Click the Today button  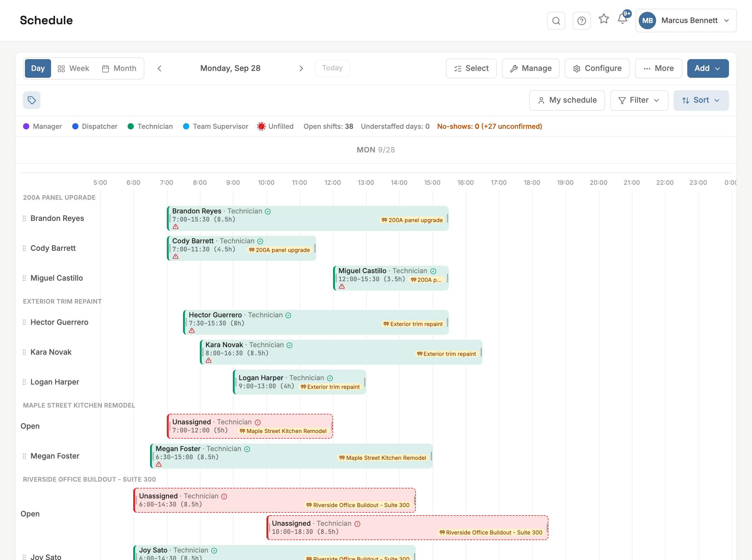332,68
